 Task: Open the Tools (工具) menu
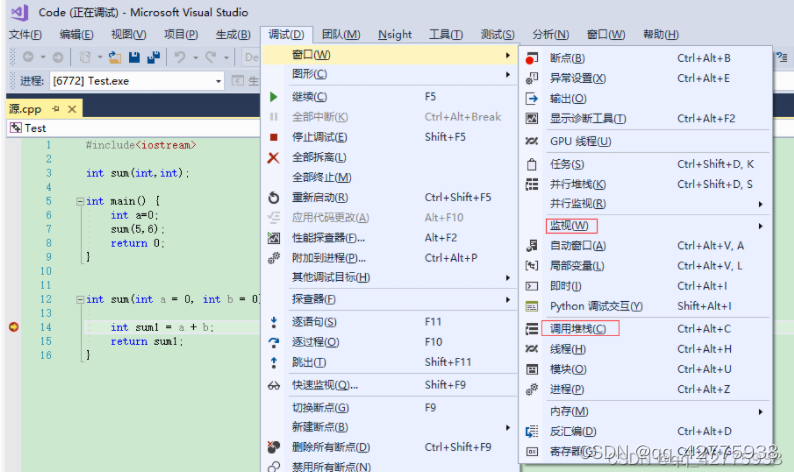446,34
